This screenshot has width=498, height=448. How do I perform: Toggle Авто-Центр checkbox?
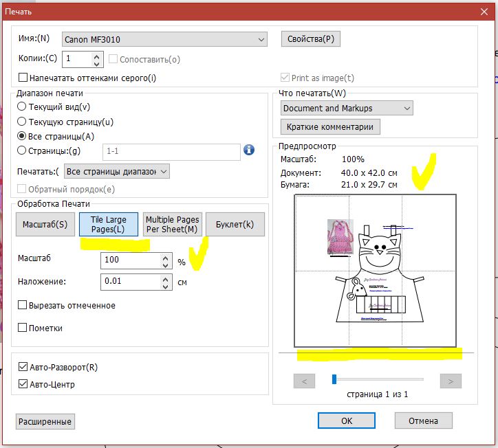[23, 384]
